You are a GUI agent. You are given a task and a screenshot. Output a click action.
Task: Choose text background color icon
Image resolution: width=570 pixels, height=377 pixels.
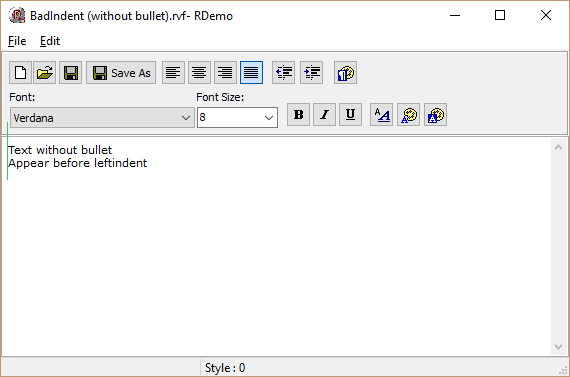tap(435, 115)
